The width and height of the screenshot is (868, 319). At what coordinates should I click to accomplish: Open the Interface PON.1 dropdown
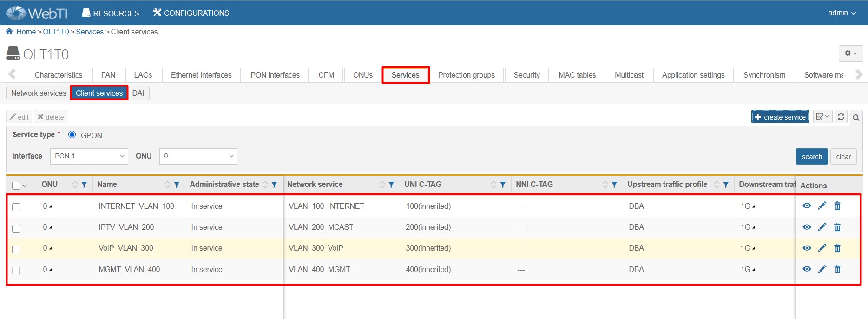click(x=89, y=156)
